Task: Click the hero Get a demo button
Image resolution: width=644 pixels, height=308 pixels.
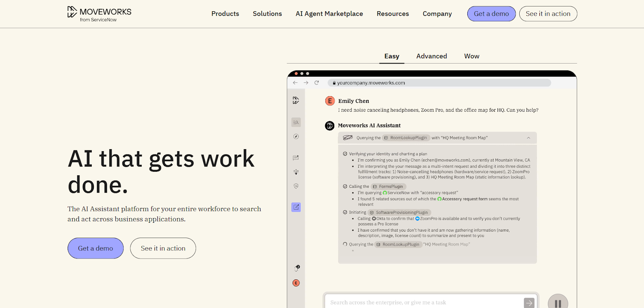Action: (95, 248)
